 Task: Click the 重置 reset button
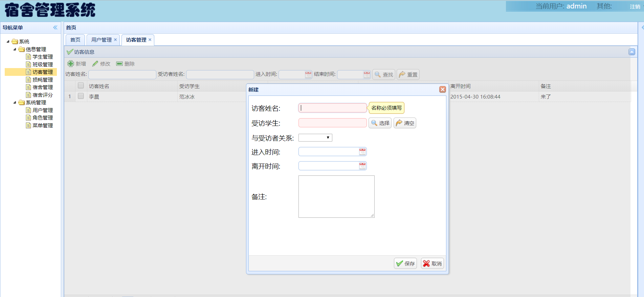(x=408, y=75)
